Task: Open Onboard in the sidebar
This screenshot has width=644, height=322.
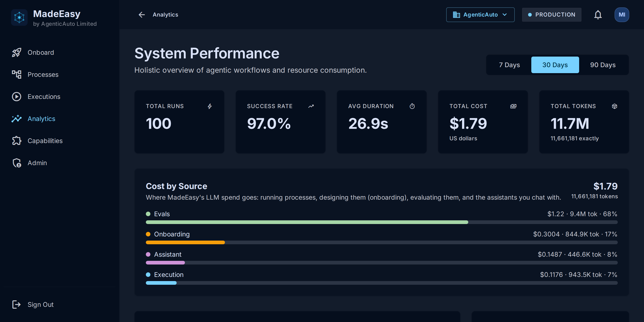Action: tap(41, 52)
